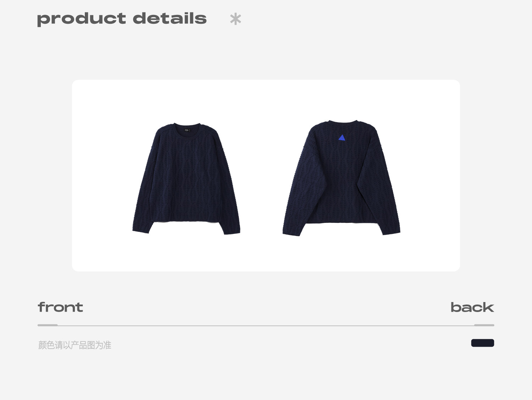The image size is (532, 400).
Task: Click the word "product" in the heading
Action: point(81,19)
